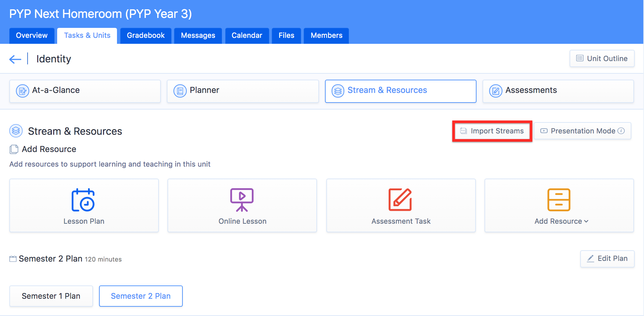The height and width of the screenshot is (316, 644).
Task: Switch to the Calendar tab
Action: (x=247, y=36)
